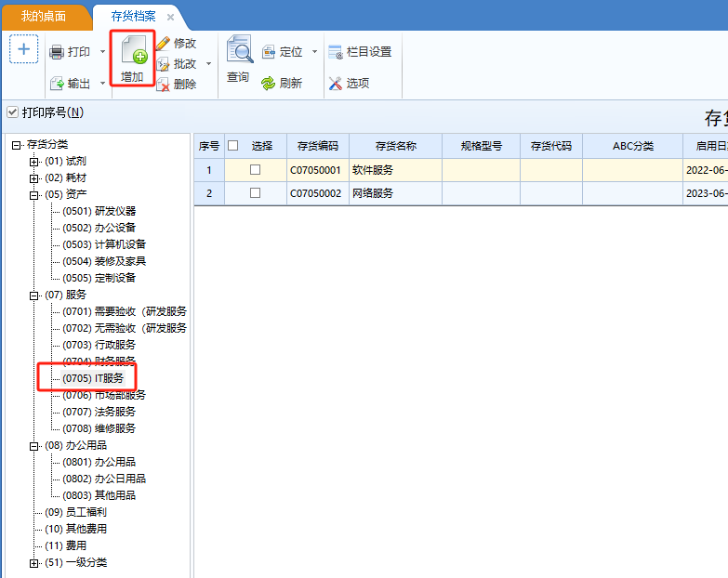This screenshot has height=578, width=728.
Task: Click the Add (增加) inventory icon
Action: [132, 51]
